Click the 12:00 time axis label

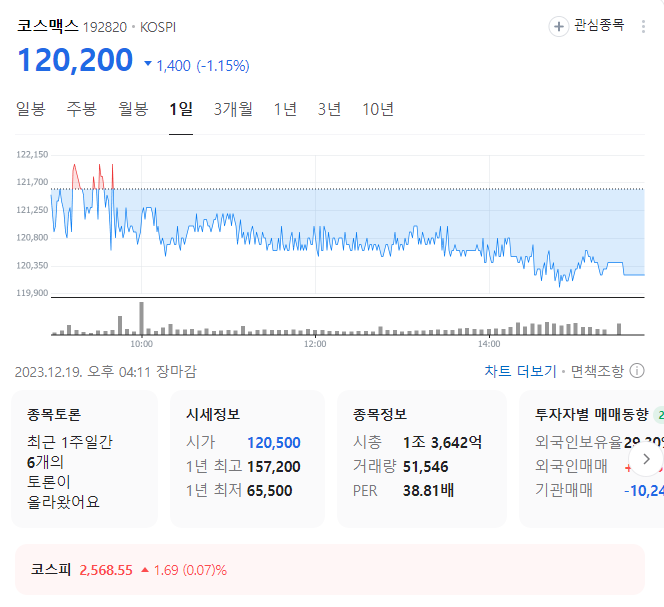pos(315,344)
